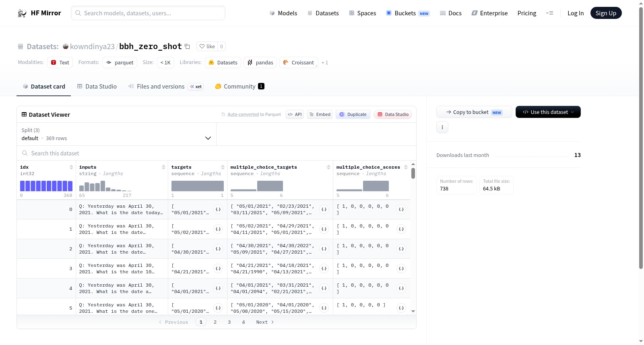The width and height of the screenshot is (644, 345).
Task: Click the Sign Up button
Action: point(606,13)
